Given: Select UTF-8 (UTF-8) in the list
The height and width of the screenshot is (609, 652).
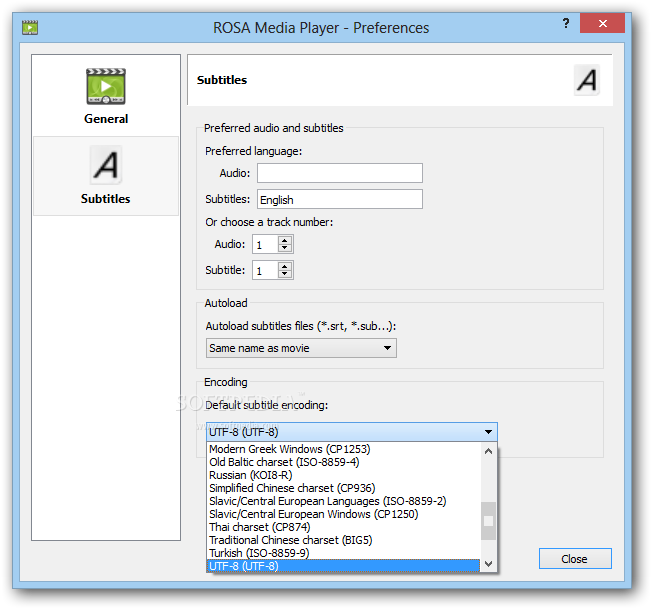Looking at the screenshot, I should [x=343, y=566].
